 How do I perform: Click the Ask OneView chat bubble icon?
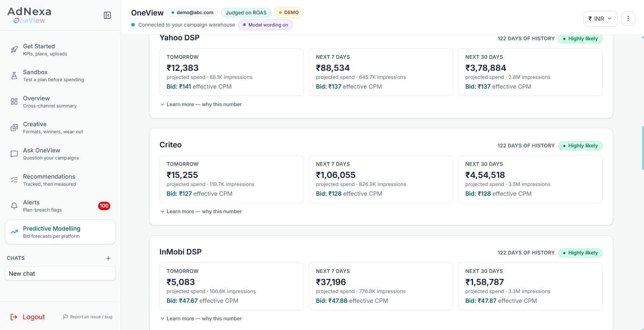pyautogui.click(x=14, y=154)
